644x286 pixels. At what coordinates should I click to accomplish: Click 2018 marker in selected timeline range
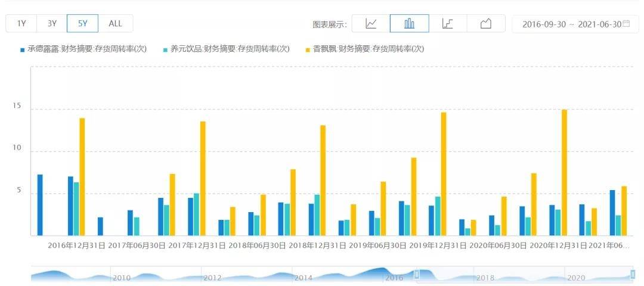pyautogui.click(x=485, y=278)
